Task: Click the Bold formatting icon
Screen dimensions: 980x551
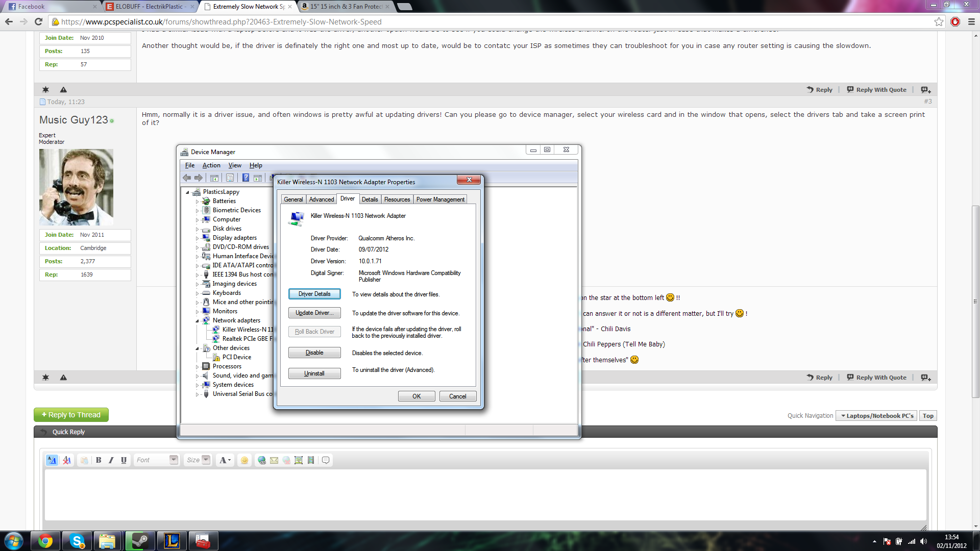Action: [99, 460]
